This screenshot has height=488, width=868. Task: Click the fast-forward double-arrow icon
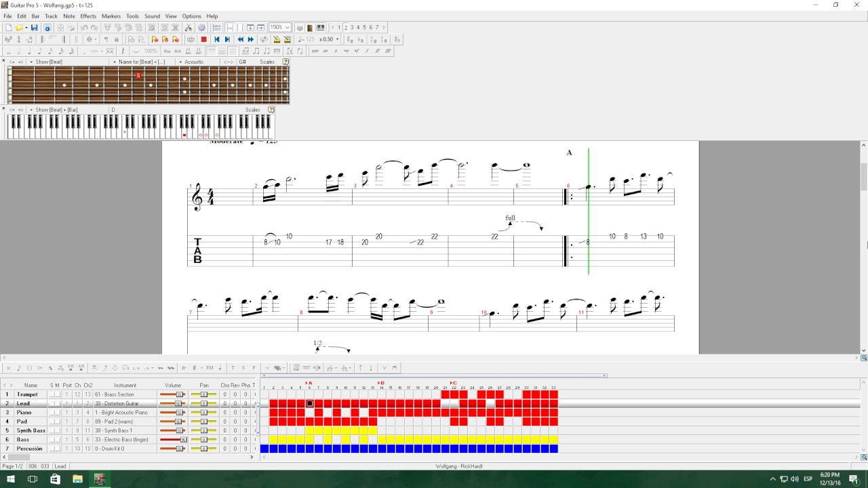point(251,39)
